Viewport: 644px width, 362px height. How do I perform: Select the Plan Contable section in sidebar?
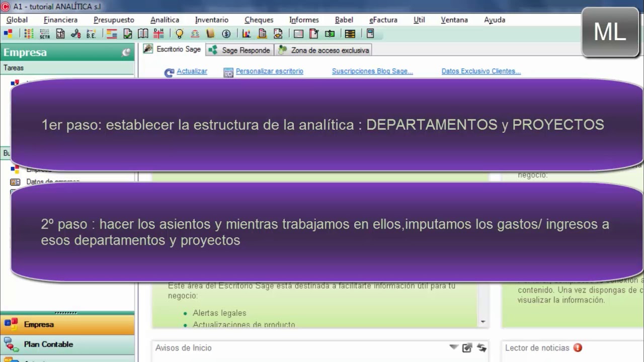tap(67, 344)
